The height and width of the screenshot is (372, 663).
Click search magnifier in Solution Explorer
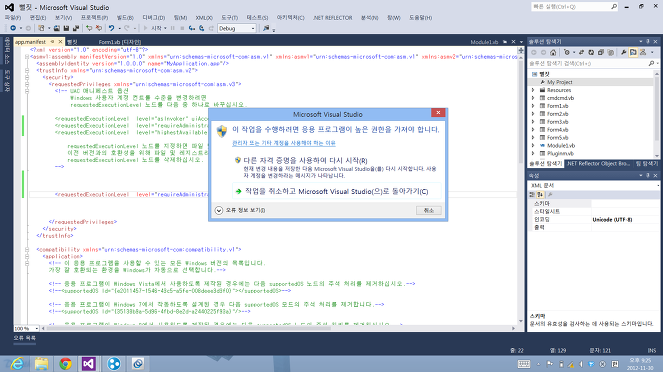point(651,63)
